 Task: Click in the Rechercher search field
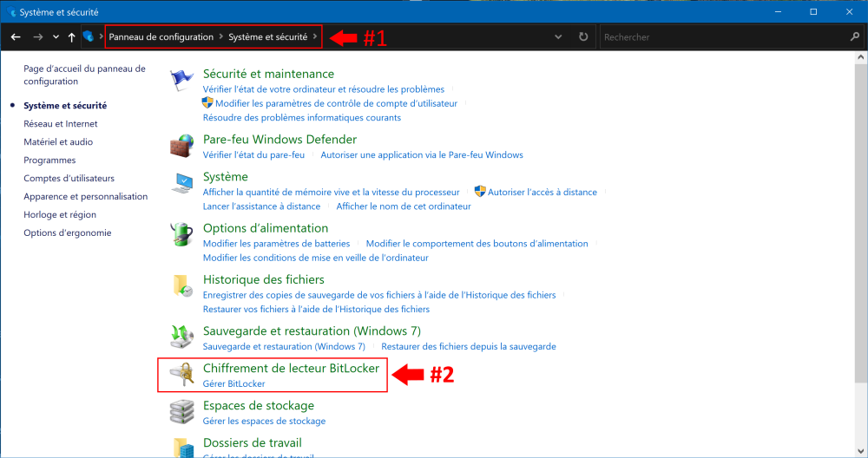(x=725, y=37)
